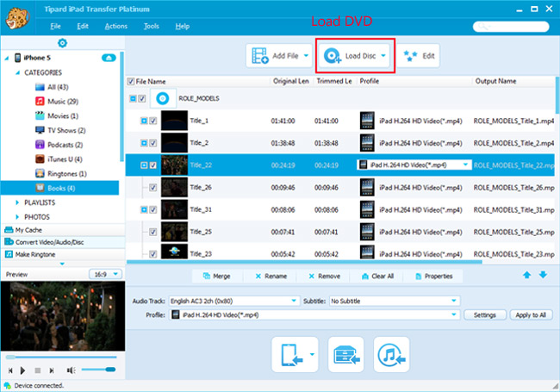Open My Cache section
This screenshot has height=392, width=560.
63,230
